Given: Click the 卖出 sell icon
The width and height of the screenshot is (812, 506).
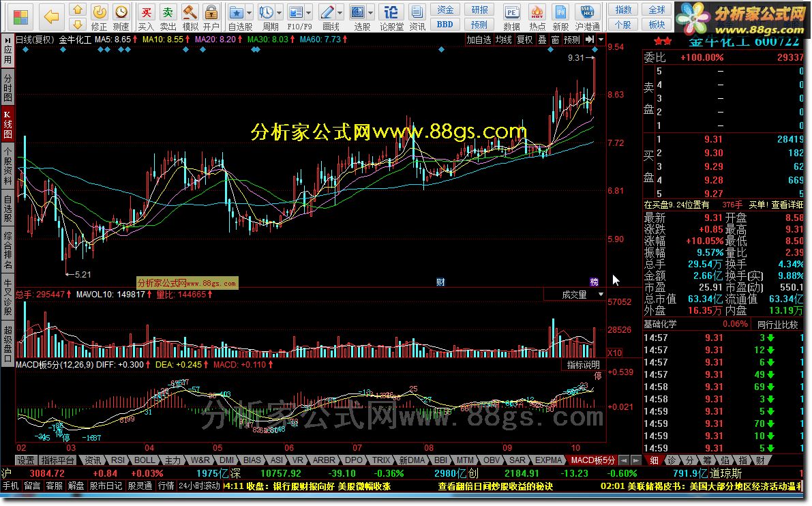Looking at the screenshot, I should click(x=168, y=12).
